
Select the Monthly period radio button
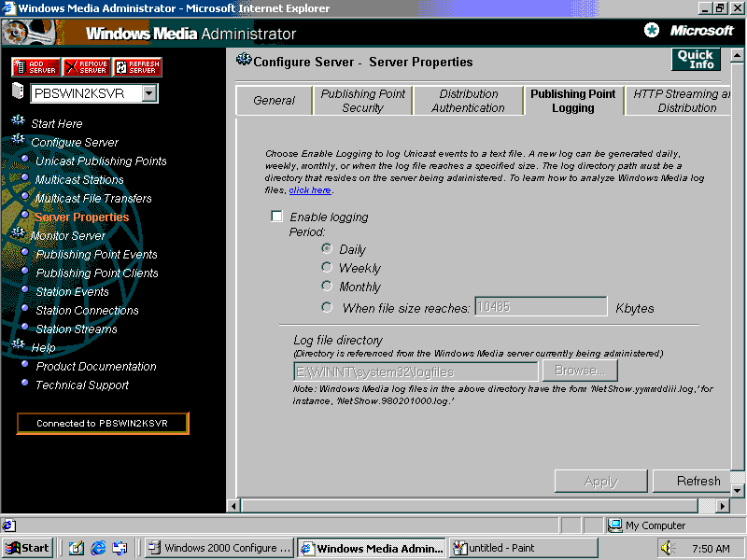coord(327,286)
